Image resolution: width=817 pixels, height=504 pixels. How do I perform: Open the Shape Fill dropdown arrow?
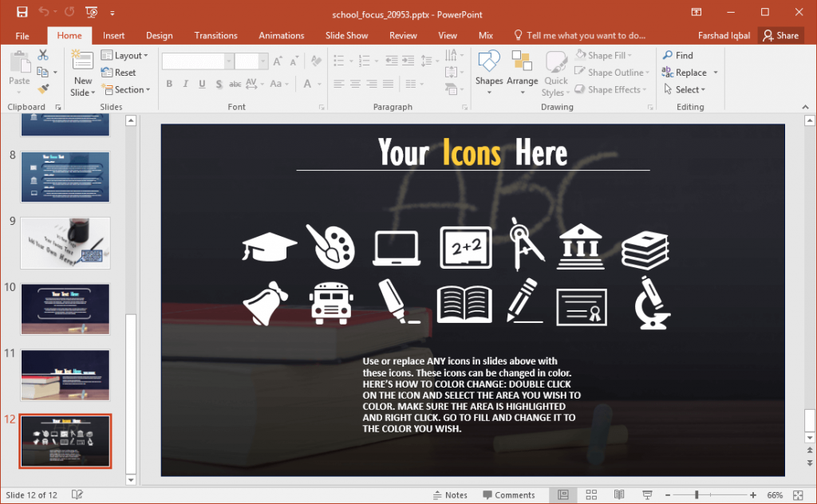630,54
